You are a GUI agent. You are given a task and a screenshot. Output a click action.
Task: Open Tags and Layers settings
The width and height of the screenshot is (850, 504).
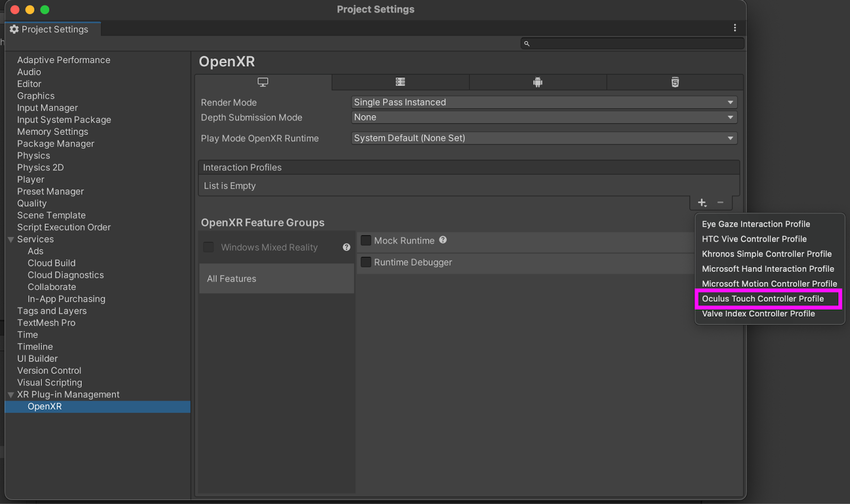pyautogui.click(x=52, y=311)
